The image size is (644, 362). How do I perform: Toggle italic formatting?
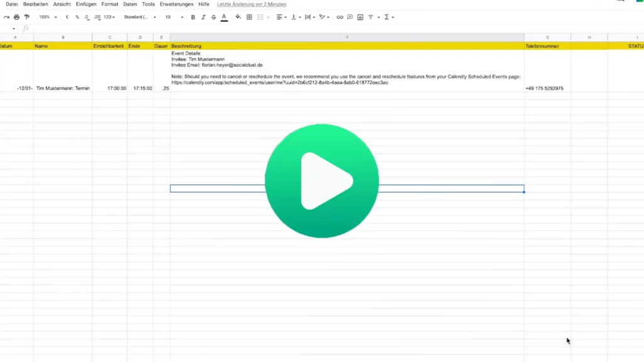click(x=203, y=17)
